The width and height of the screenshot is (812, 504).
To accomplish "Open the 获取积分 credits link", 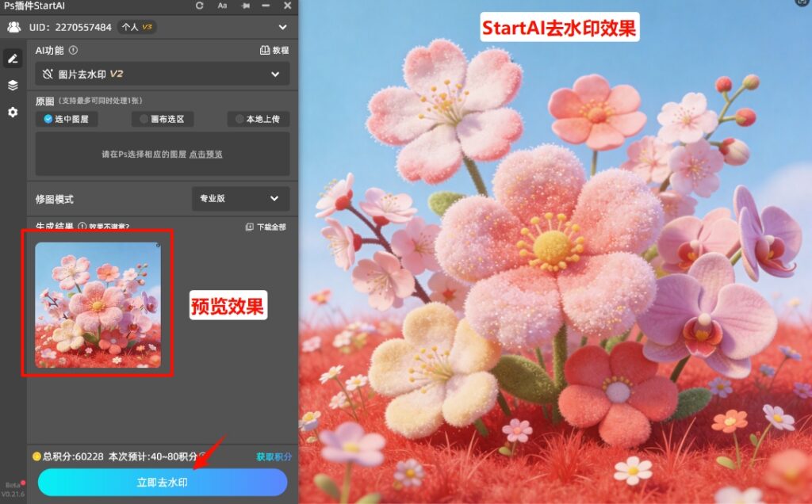I will click(x=274, y=457).
